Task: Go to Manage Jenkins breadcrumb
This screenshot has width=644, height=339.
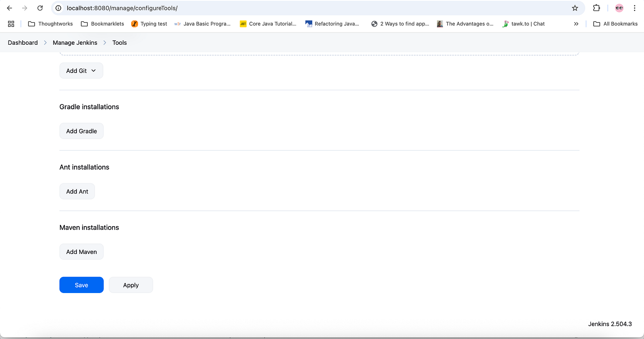Action: 75,43
